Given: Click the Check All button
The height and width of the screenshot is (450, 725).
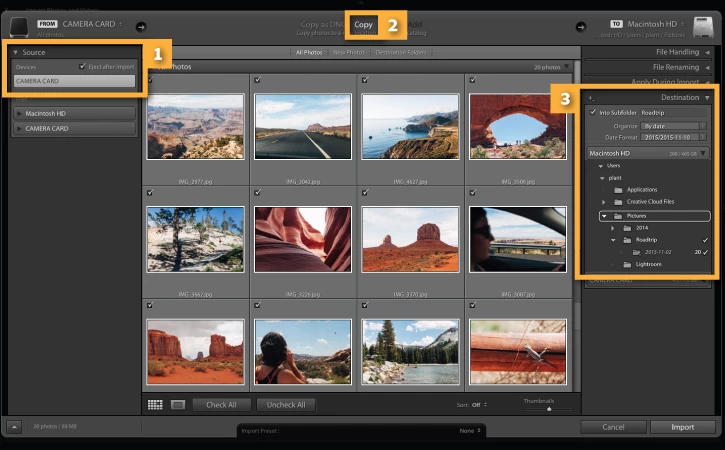Looking at the screenshot, I should [x=221, y=405].
